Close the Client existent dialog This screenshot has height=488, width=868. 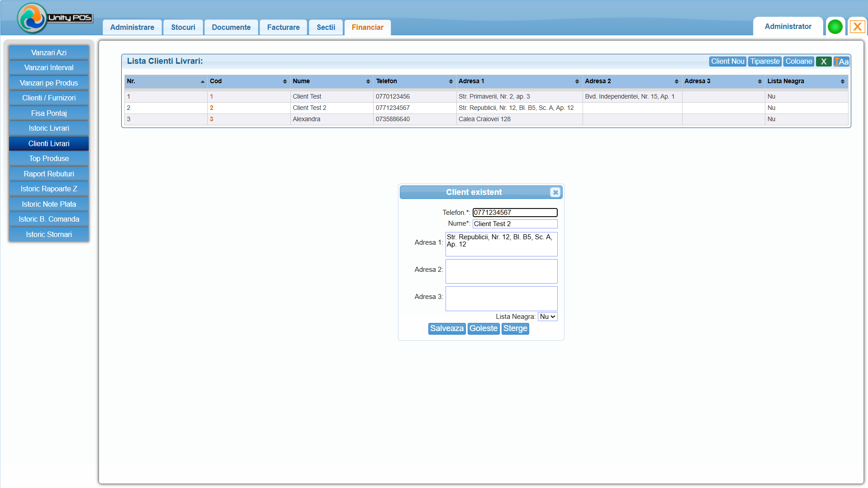(555, 192)
